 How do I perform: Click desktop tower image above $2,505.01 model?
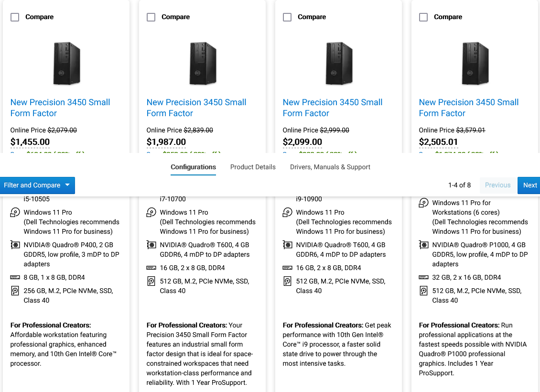(x=475, y=64)
